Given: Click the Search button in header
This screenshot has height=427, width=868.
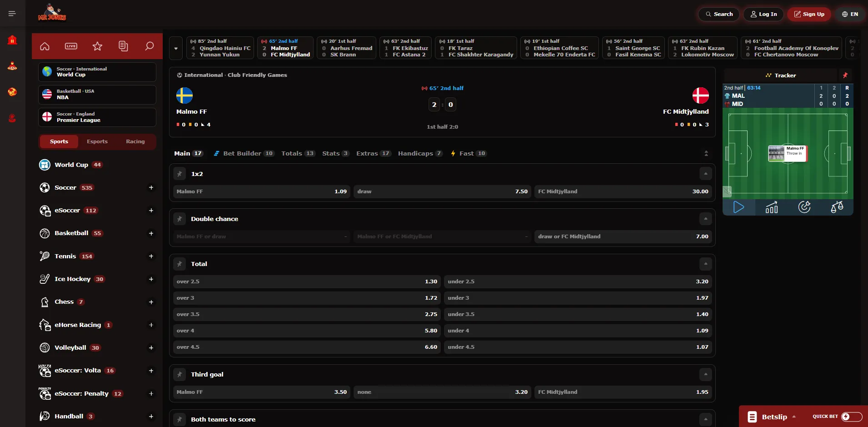Looking at the screenshot, I should tap(719, 14).
